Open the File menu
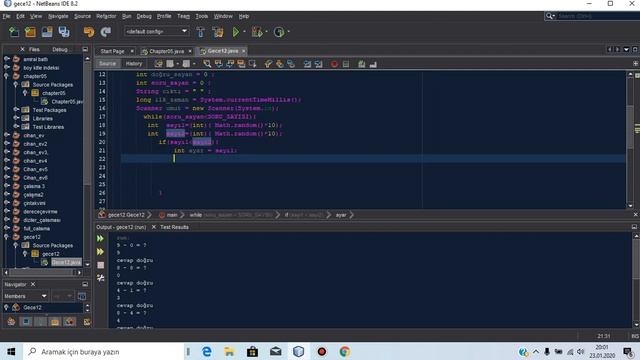Screen dimensions: 640x360 tap(7, 16)
